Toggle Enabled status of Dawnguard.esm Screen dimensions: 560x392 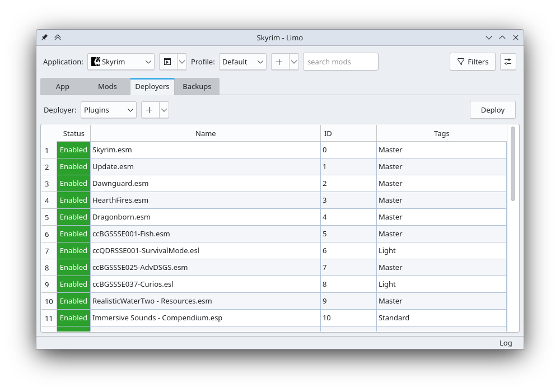pyautogui.click(x=73, y=184)
